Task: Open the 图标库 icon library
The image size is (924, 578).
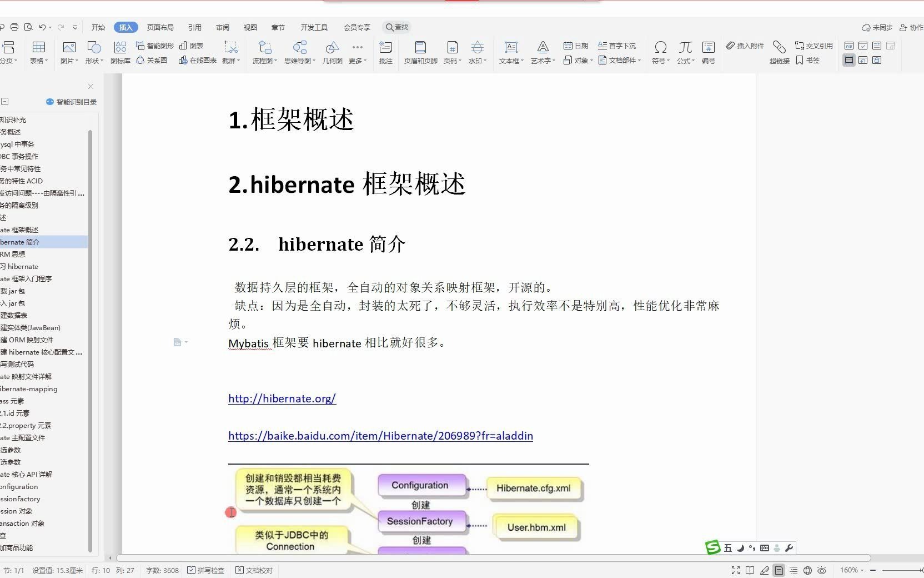Action: click(x=120, y=53)
